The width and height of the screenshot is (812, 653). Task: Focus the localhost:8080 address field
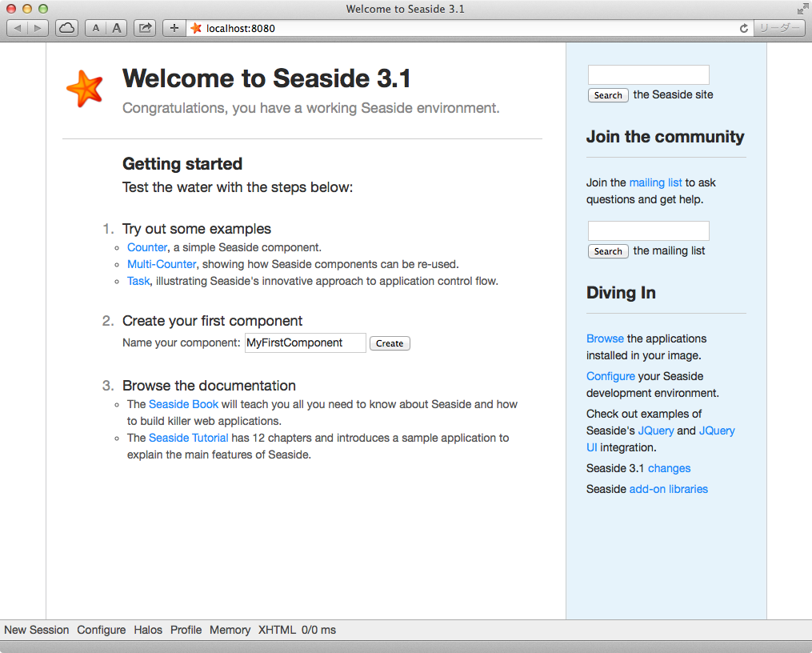pyautogui.click(x=469, y=28)
